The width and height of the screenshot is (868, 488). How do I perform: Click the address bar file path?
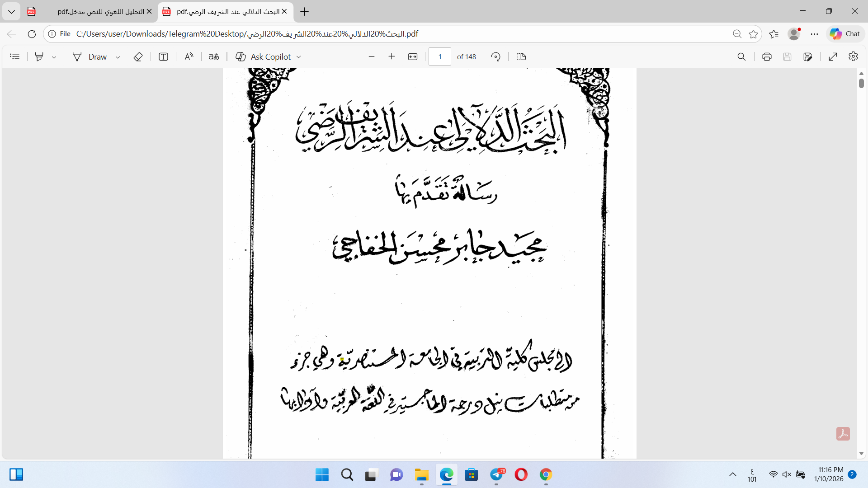point(247,34)
